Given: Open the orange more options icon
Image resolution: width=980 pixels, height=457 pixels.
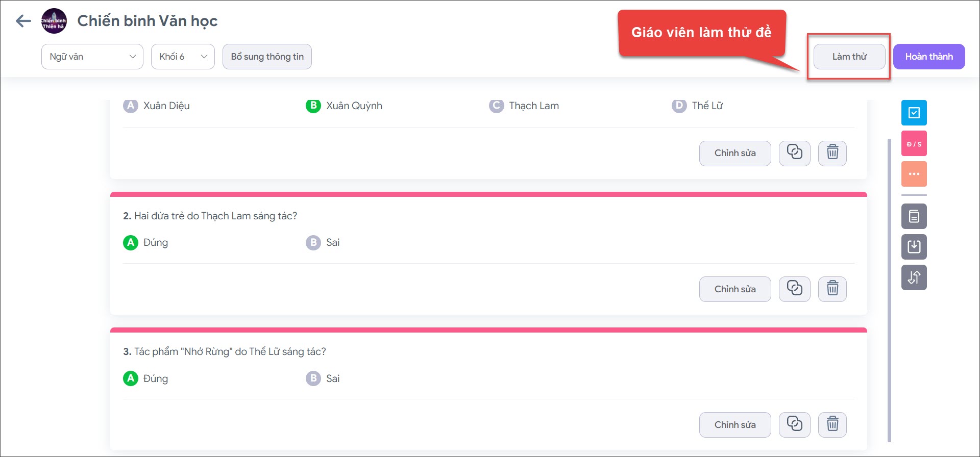Looking at the screenshot, I should (914, 174).
